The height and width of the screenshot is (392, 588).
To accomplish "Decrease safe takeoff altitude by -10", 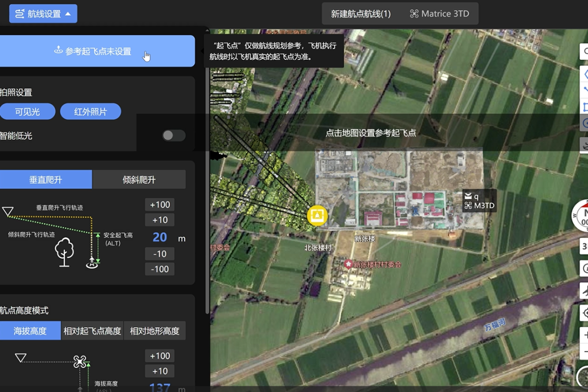I will (x=160, y=254).
